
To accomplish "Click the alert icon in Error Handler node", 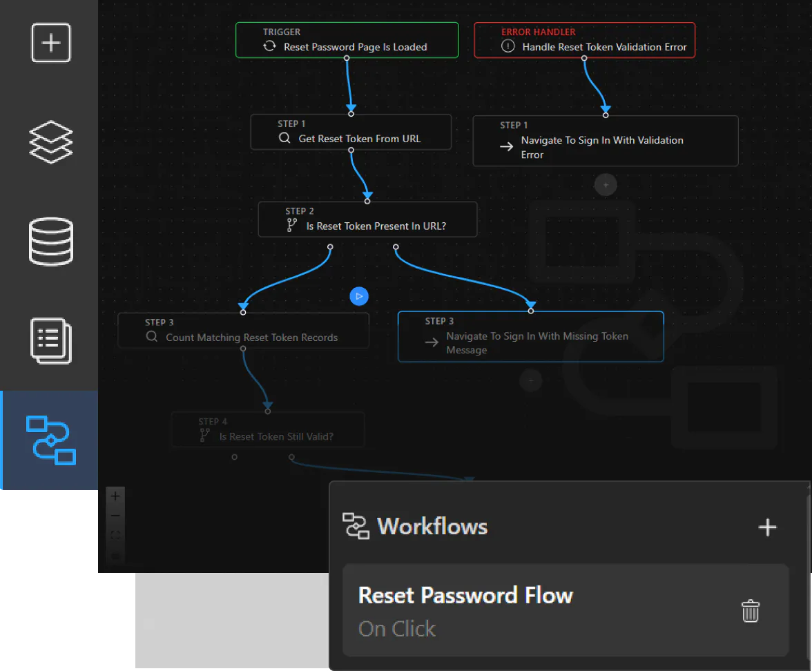I will [508, 46].
